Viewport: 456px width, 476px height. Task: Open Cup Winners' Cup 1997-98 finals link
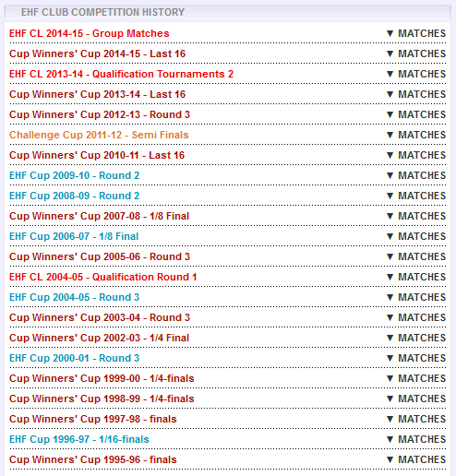click(93, 419)
